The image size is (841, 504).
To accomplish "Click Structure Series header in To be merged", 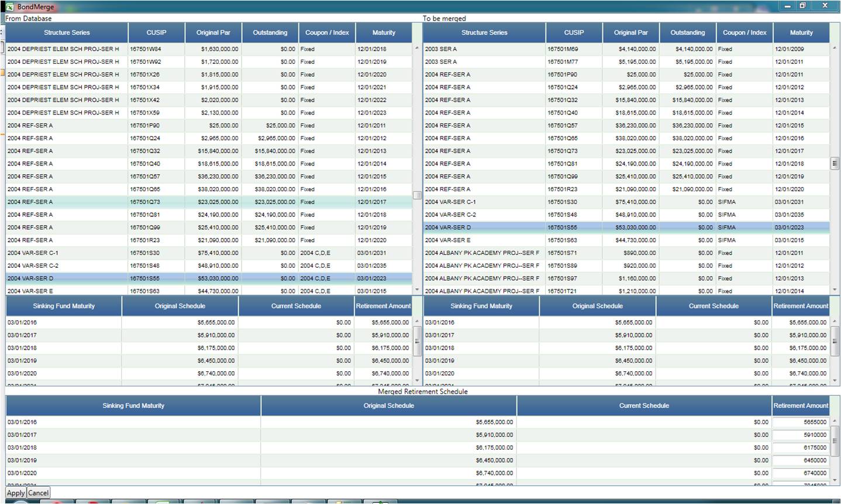I will pyautogui.click(x=484, y=33).
